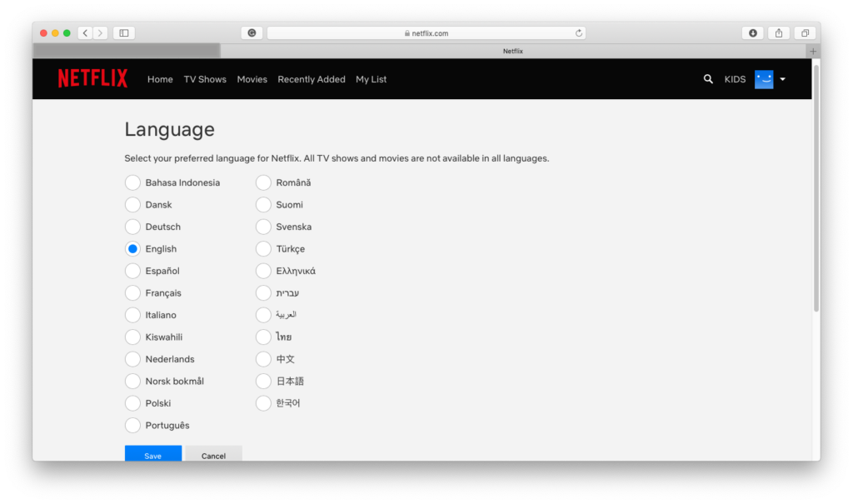
Task: Click the Cancel button
Action: tap(213, 455)
